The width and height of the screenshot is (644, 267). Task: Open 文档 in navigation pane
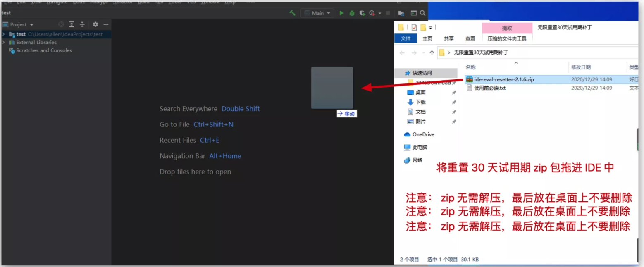[420, 112]
